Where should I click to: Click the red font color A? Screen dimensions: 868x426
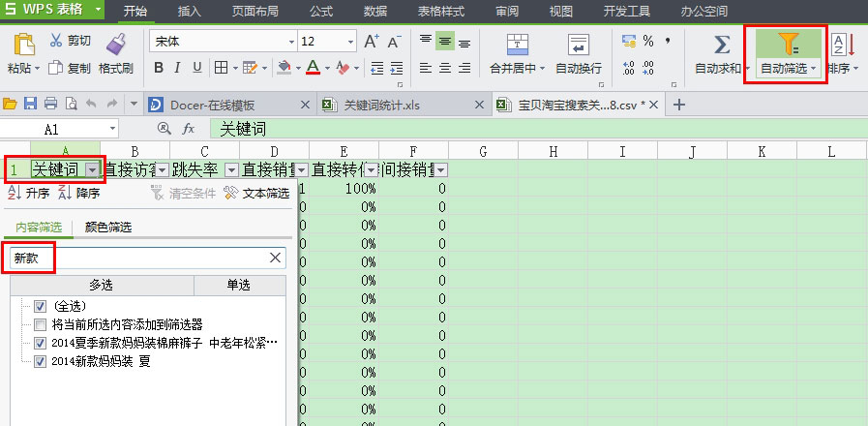[x=314, y=68]
